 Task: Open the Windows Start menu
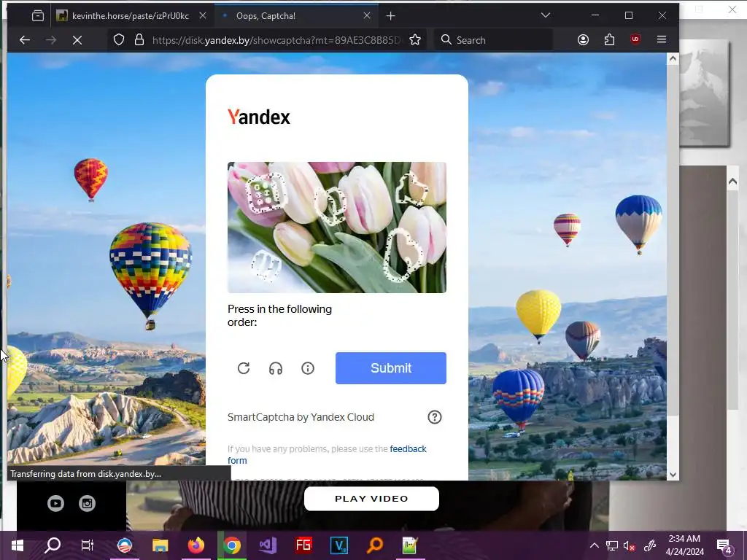pyautogui.click(x=18, y=545)
